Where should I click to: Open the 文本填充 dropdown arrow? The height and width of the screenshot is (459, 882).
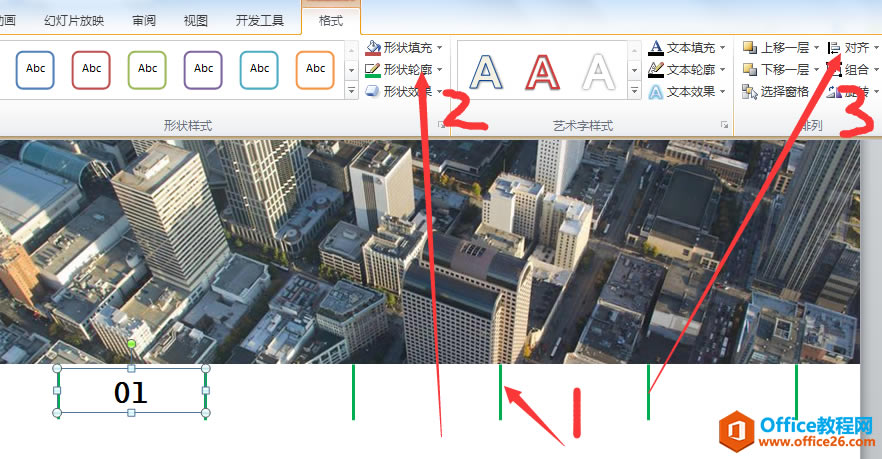tap(722, 48)
